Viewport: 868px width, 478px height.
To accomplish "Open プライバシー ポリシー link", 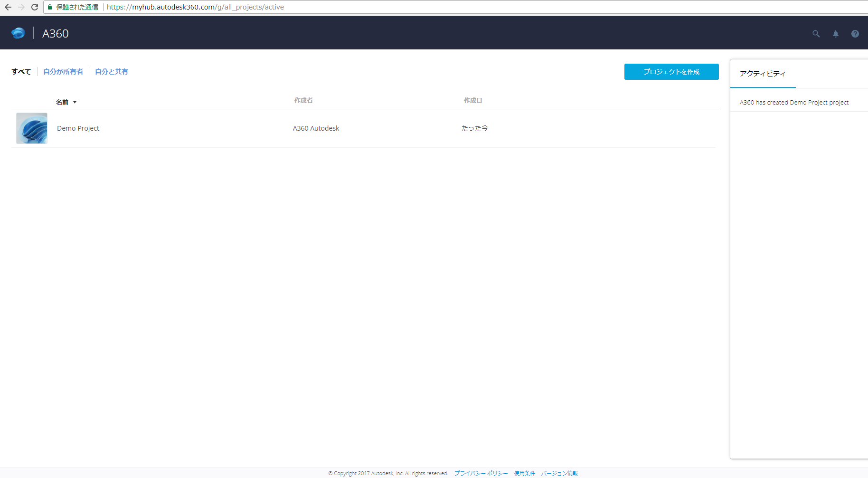I will pos(481,473).
